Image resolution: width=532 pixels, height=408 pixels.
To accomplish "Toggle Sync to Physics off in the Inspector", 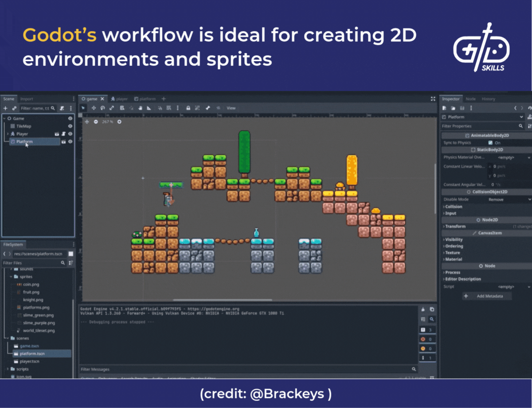I will tap(491, 143).
